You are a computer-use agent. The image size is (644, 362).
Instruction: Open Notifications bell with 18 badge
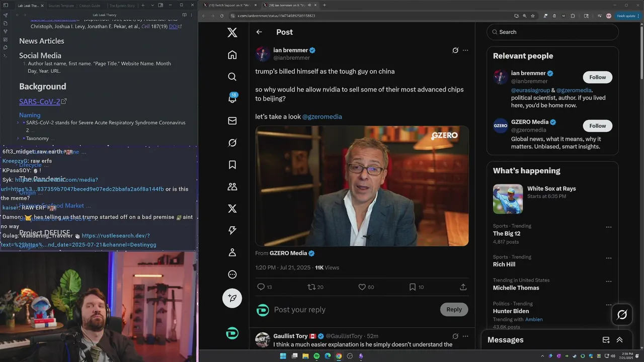(232, 98)
